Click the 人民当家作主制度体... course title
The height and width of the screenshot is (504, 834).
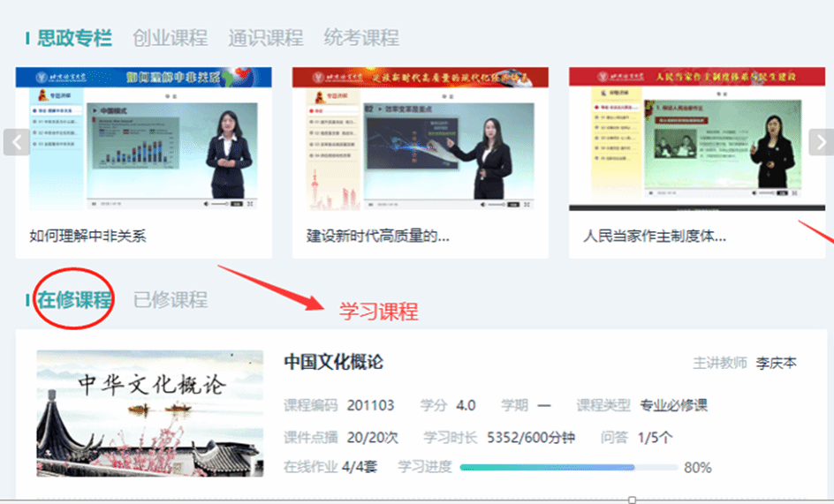[x=655, y=236]
